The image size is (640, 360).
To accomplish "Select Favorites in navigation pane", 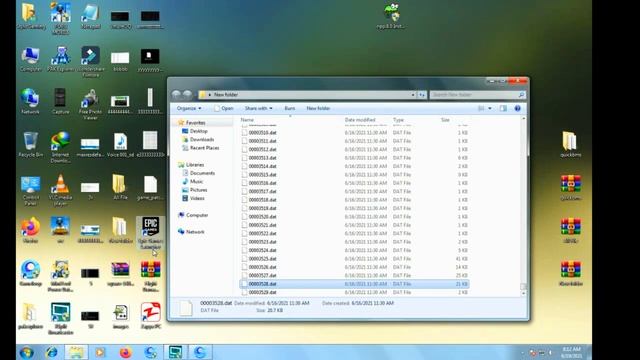I will tap(196, 122).
